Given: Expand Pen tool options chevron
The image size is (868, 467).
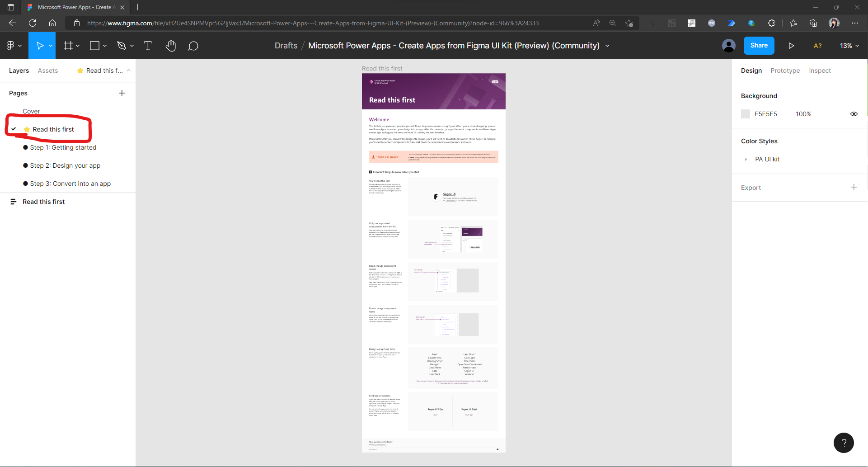Looking at the screenshot, I should [132, 46].
